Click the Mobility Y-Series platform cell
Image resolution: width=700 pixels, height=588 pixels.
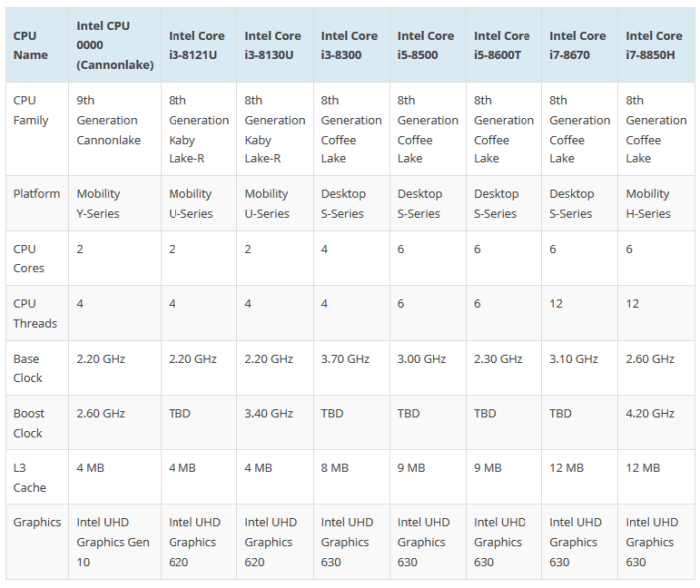(115, 203)
